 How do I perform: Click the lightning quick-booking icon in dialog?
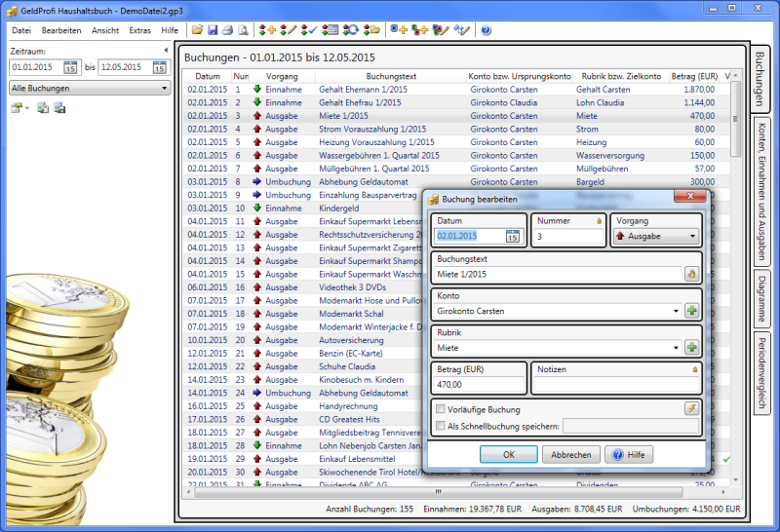[692, 409]
